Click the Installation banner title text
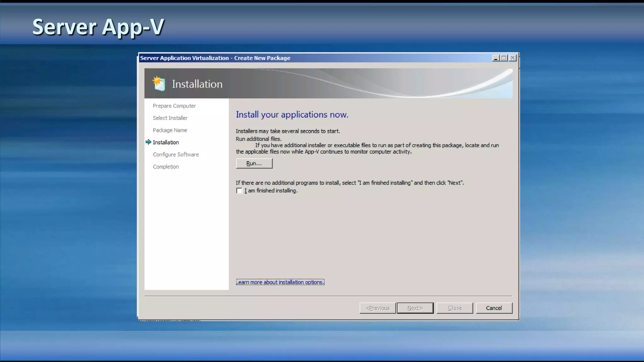Screen dimensions: 644x362 point(197,84)
